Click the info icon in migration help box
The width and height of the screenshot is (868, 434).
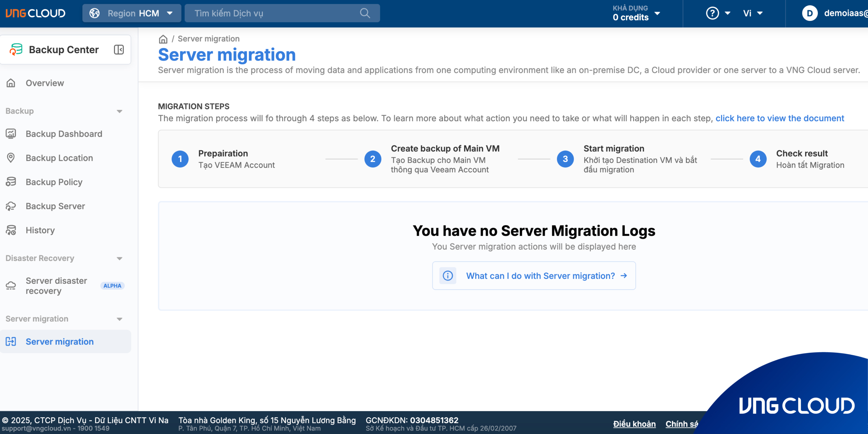(x=448, y=276)
